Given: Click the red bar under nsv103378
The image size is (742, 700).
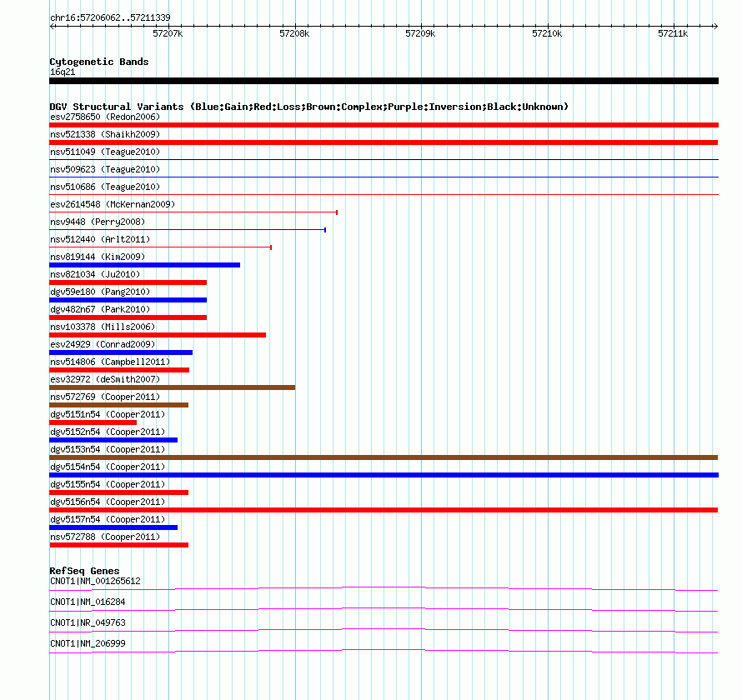Looking at the screenshot, I should click(158, 335).
